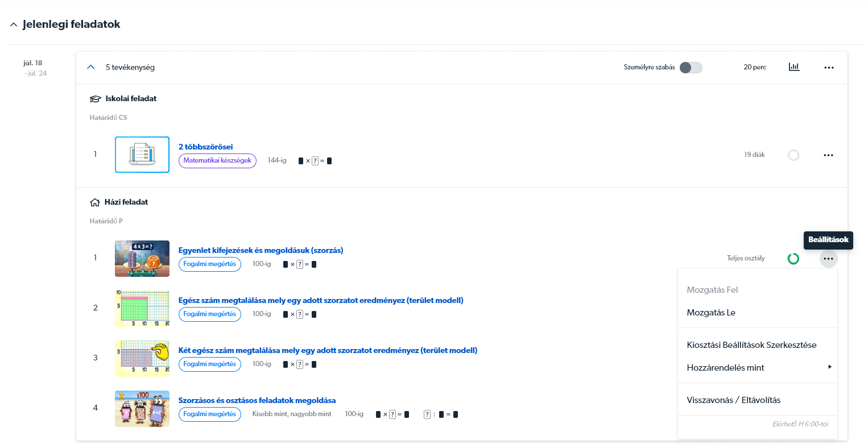Viewport: 868px width, 444px height.
Task: Click the Matematikai készségek tag
Action: point(217,161)
